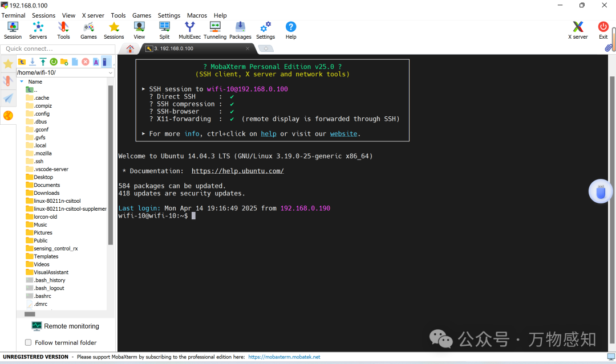Open the Downloads folder in file list
The image size is (616, 364).
[46, 193]
